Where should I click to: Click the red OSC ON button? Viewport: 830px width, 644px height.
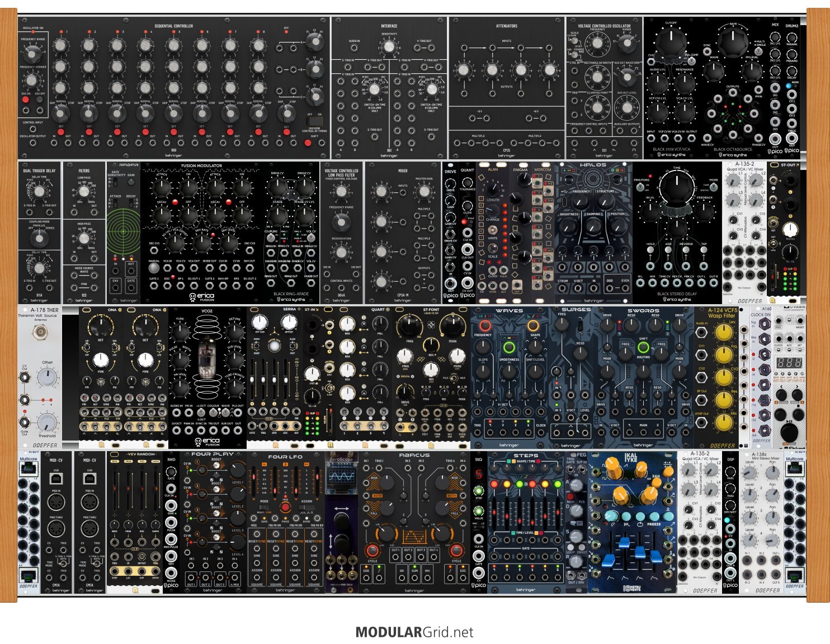pyautogui.click(x=25, y=100)
